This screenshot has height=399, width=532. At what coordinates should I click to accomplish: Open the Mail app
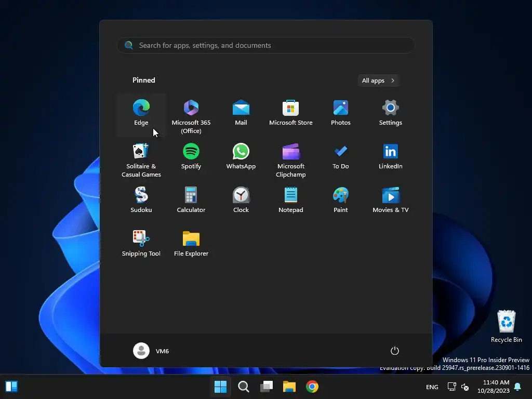tap(241, 114)
